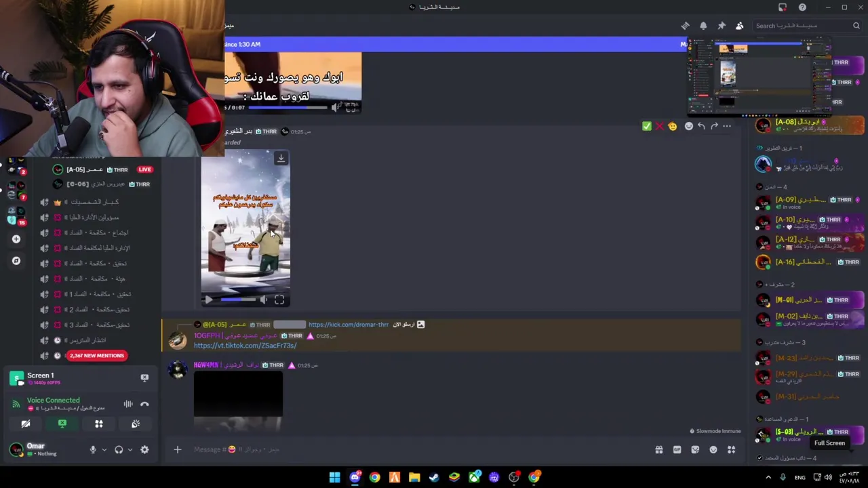This screenshot has height=488, width=868.
Task: Open the vt.tiktok.com link
Action: point(245,346)
